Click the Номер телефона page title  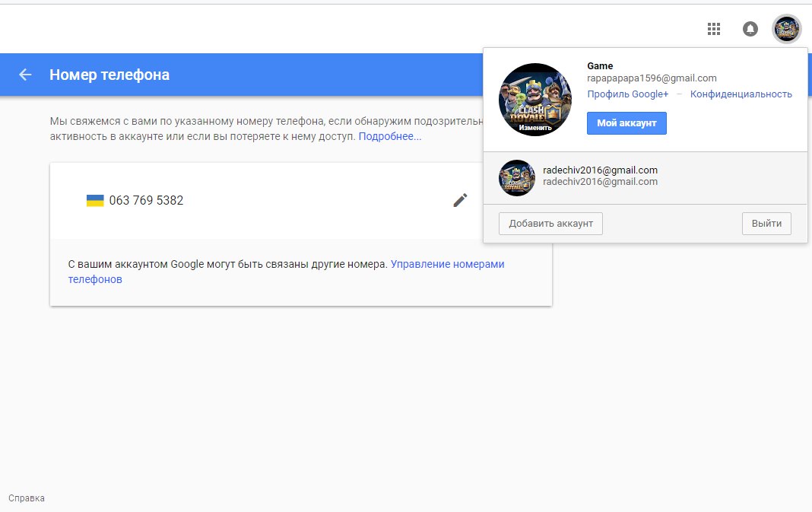click(109, 75)
